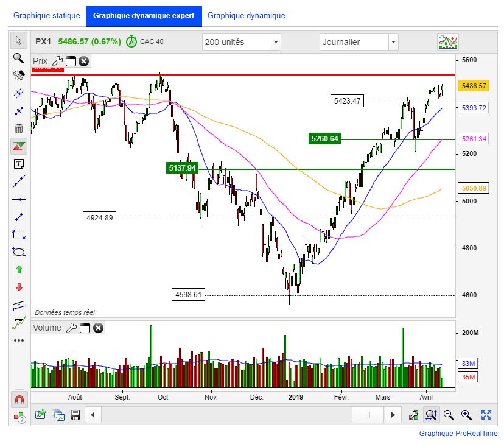Switch to Graphique dynamique tab

(246, 16)
